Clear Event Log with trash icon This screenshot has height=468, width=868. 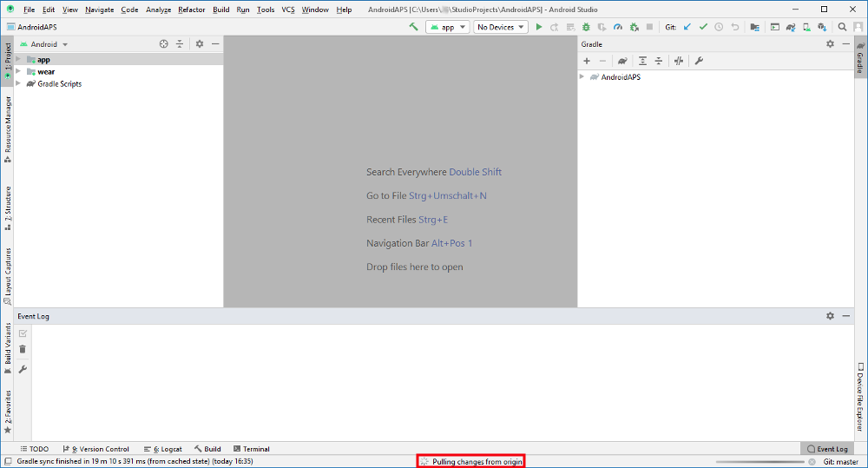pyautogui.click(x=23, y=349)
